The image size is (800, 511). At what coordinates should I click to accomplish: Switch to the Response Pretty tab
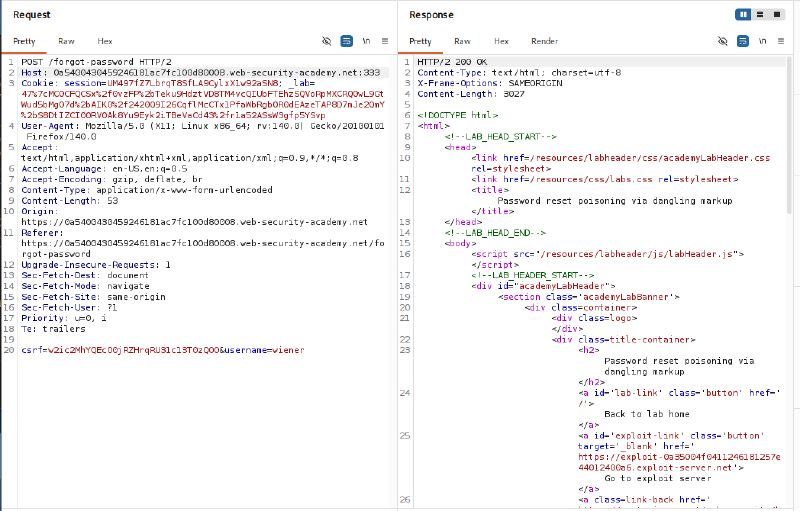click(420, 41)
